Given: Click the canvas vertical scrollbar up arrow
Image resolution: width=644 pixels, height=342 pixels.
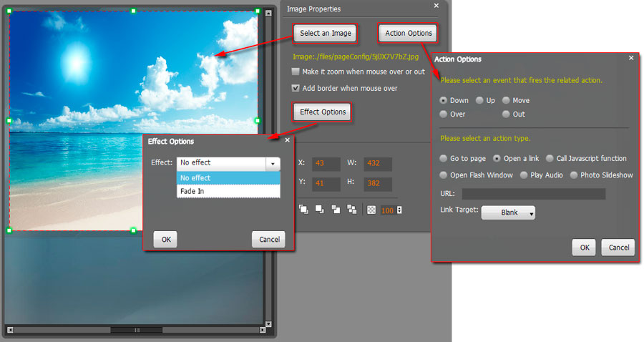Looking at the screenshot, I should 268,13.
